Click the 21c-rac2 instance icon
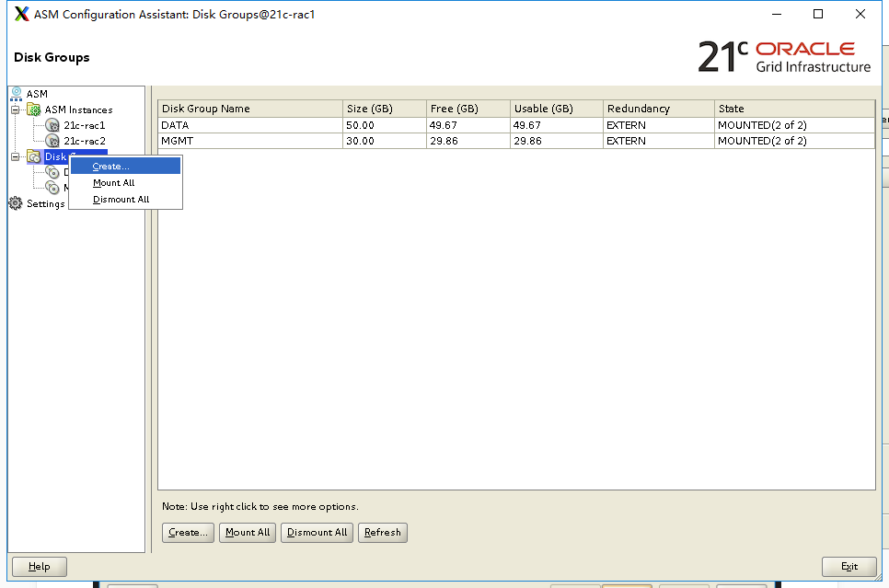 tap(52, 141)
